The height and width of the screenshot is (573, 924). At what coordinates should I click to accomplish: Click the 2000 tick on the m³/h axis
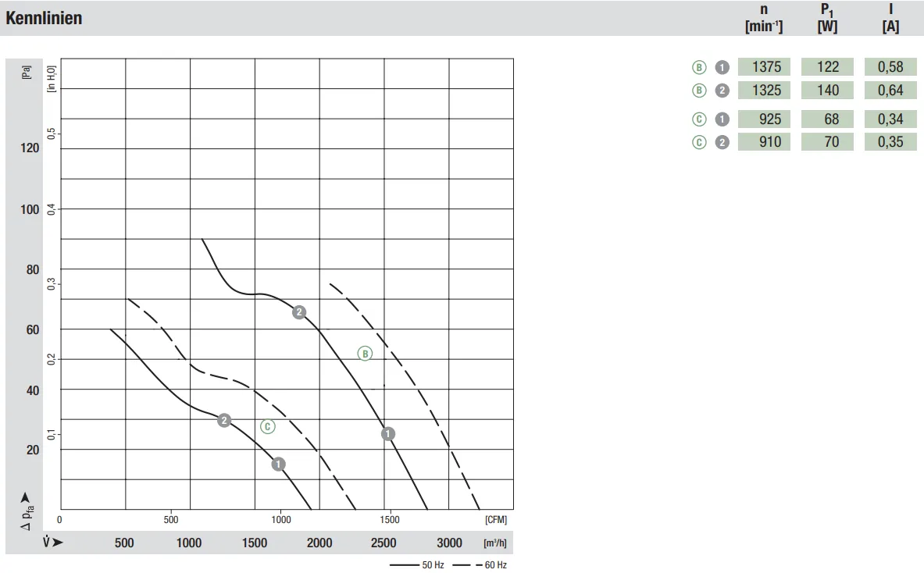(319, 543)
